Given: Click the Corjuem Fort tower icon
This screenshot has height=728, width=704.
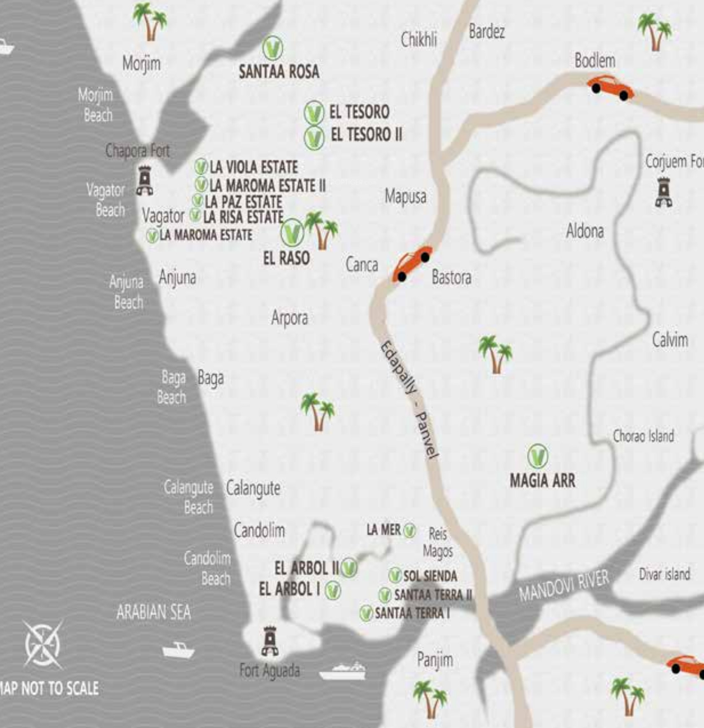Looking at the screenshot, I should 664,192.
